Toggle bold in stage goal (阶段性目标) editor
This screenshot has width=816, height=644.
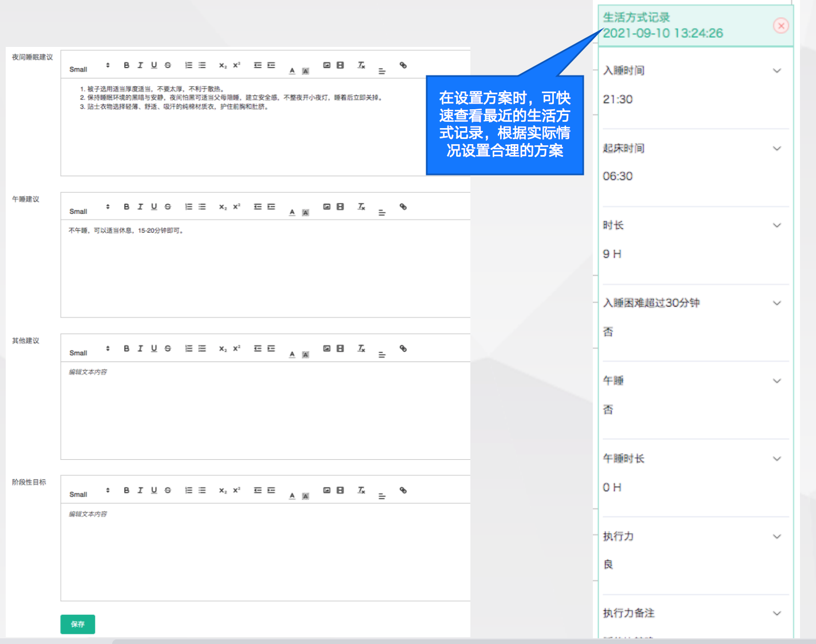coord(126,490)
